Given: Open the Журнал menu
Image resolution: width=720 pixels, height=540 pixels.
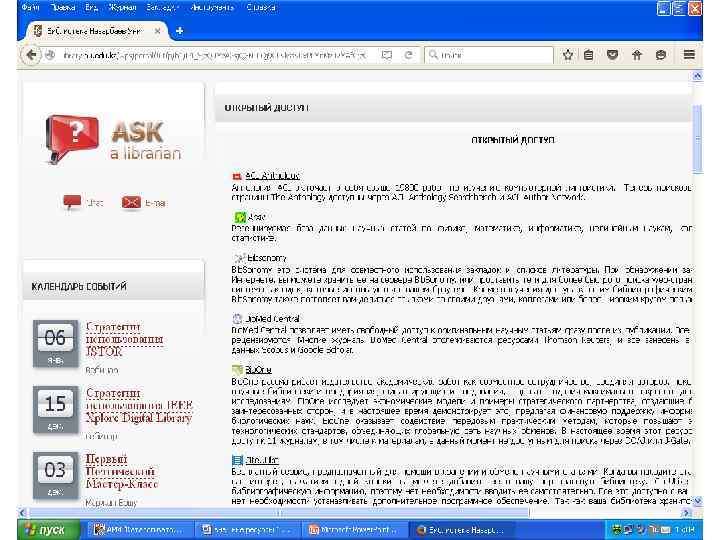Looking at the screenshot, I should [x=122, y=7].
